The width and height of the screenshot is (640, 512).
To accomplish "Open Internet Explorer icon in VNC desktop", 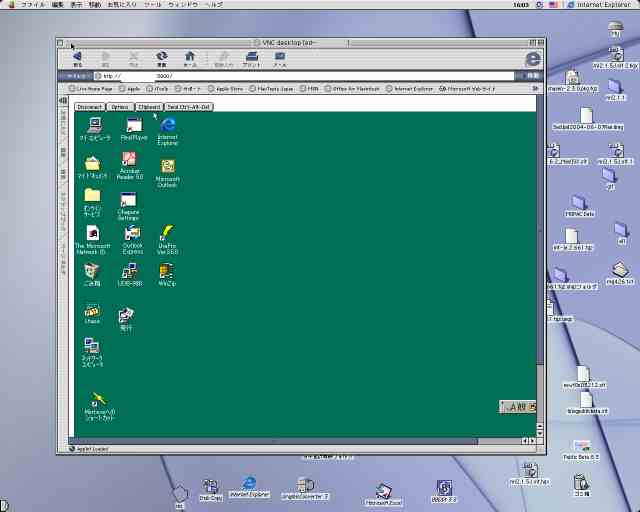I will 168,125.
